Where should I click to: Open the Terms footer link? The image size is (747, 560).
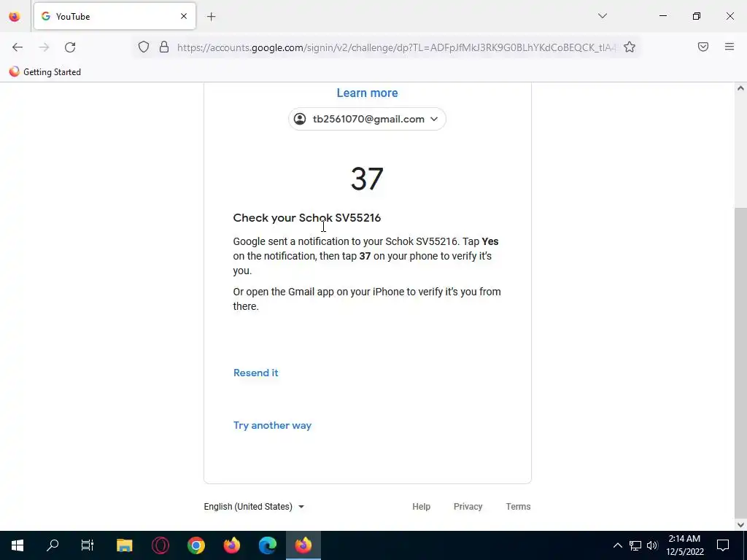click(519, 507)
